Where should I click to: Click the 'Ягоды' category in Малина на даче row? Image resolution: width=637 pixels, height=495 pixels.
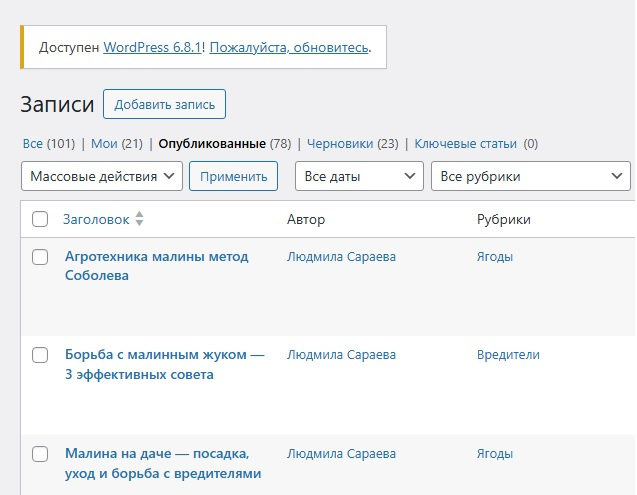(495, 454)
